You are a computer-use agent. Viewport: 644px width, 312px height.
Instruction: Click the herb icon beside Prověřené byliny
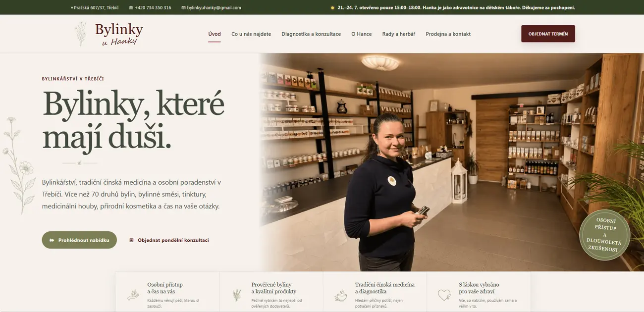pos(237,295)
